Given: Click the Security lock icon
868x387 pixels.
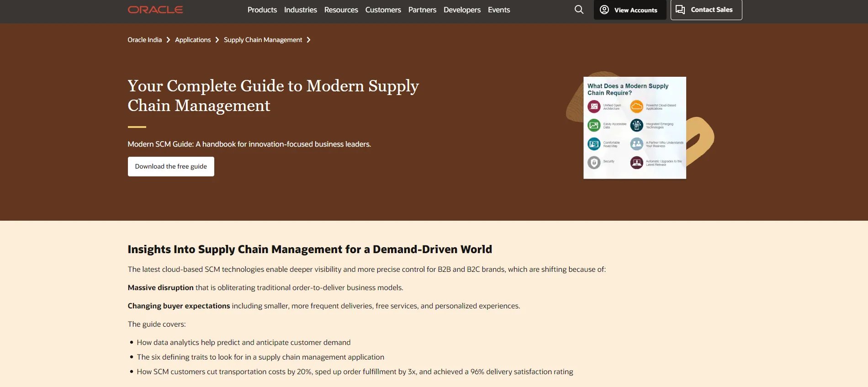Looking at the screenshot, I should 594,163.
